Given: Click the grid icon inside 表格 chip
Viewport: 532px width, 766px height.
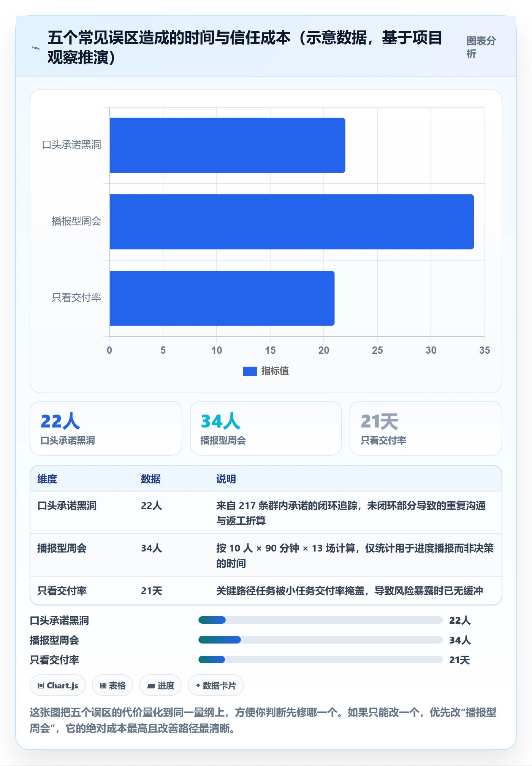Looking at the screenshot, I should pyautogui.click(x=103, y=686).
